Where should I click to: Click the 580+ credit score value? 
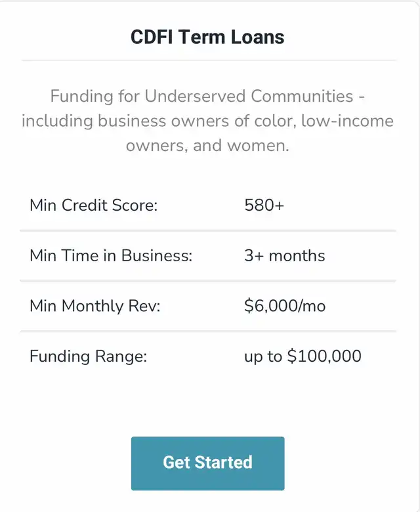264,205
